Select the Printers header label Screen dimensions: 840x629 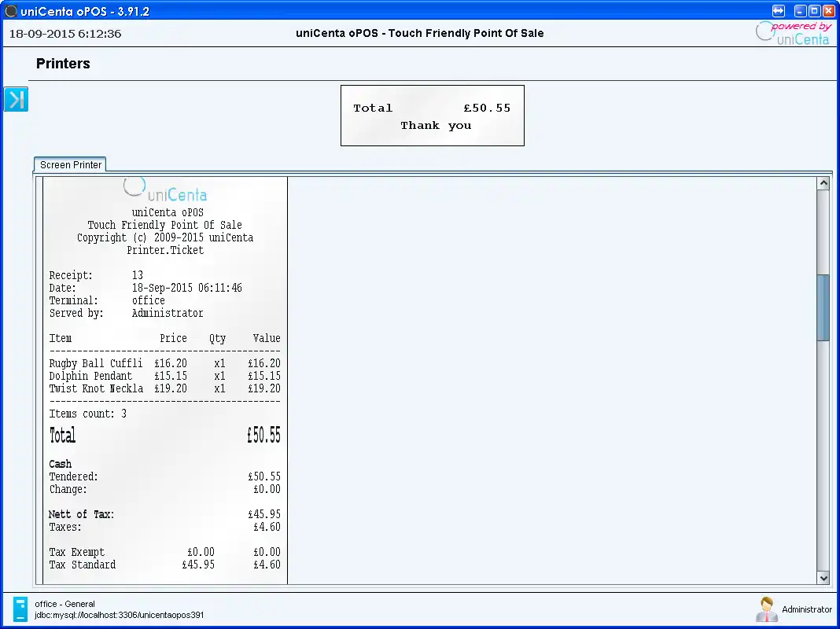pyautogui.click(x=62, y=64)
